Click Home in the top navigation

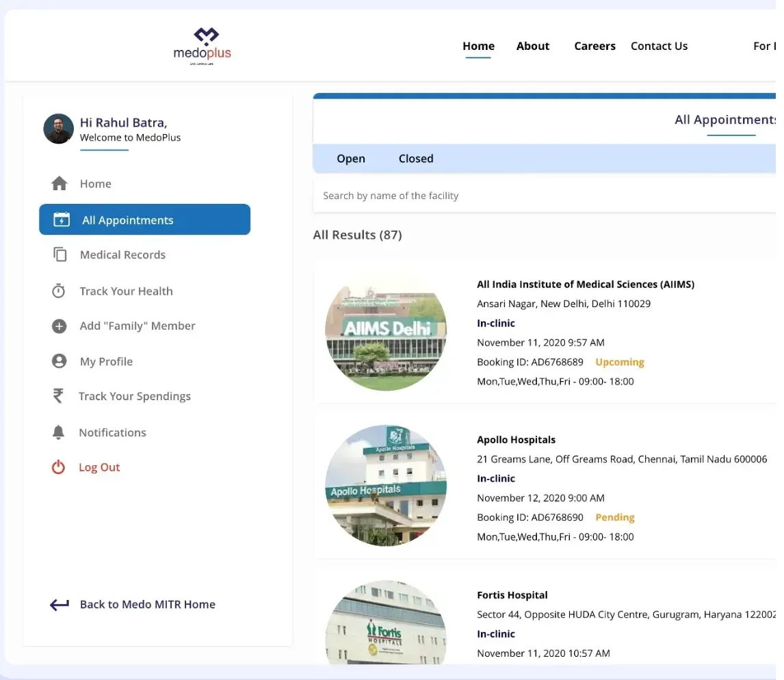pyautogui.click(x=478, y=46)
